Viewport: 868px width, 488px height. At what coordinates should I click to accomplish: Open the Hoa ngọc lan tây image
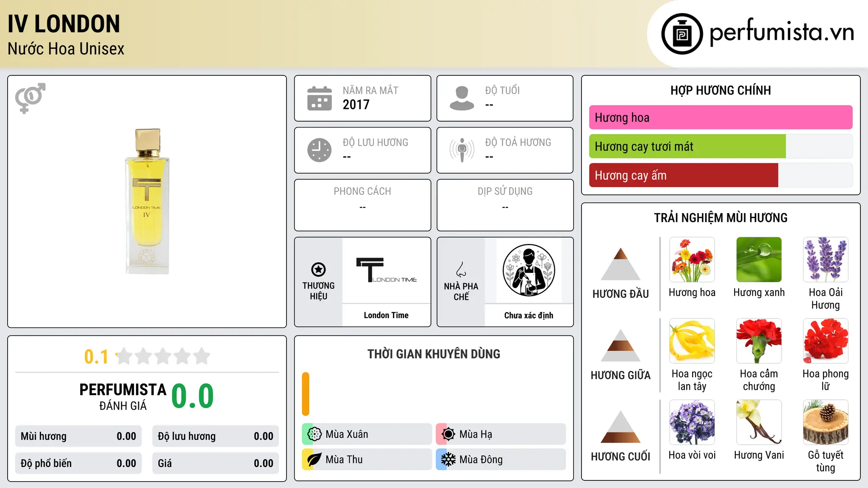pyautogui.click(x=692, y=341)
